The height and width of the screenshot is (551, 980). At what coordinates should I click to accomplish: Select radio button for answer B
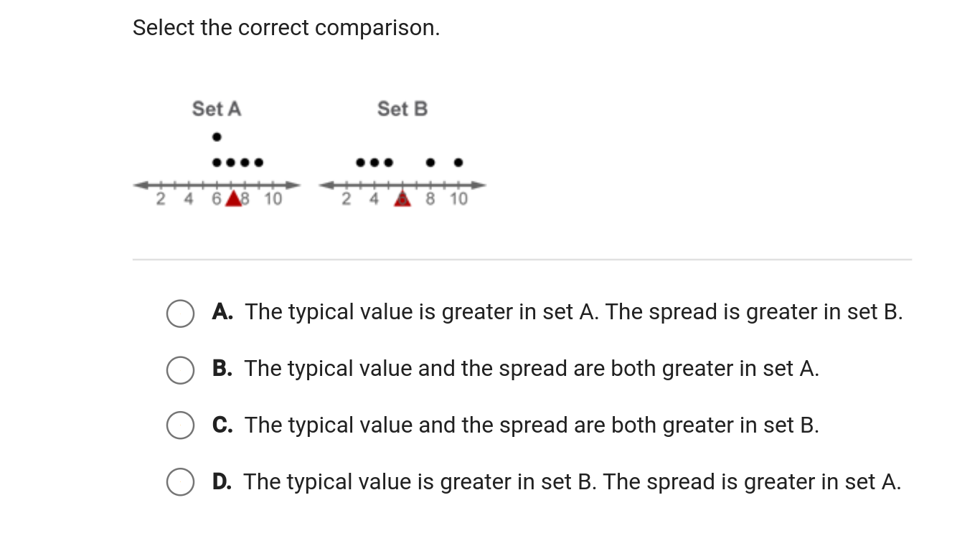coord(180,370)
